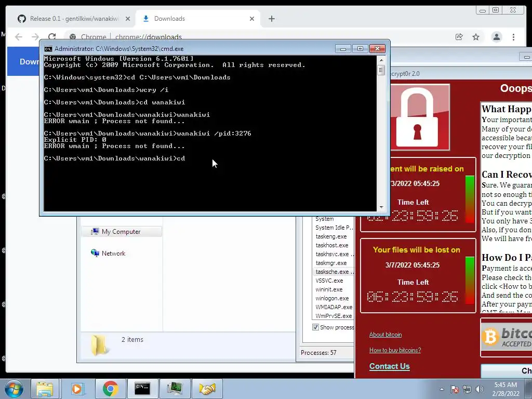Bookmark this page with the star
This screenshot has width=532, height=399.
tap(476, 37)
